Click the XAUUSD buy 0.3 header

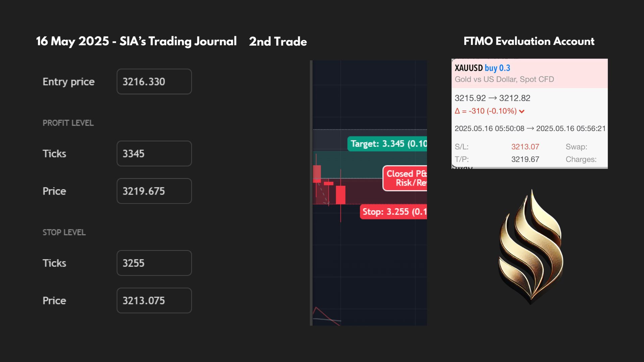[x=482, y=68]
